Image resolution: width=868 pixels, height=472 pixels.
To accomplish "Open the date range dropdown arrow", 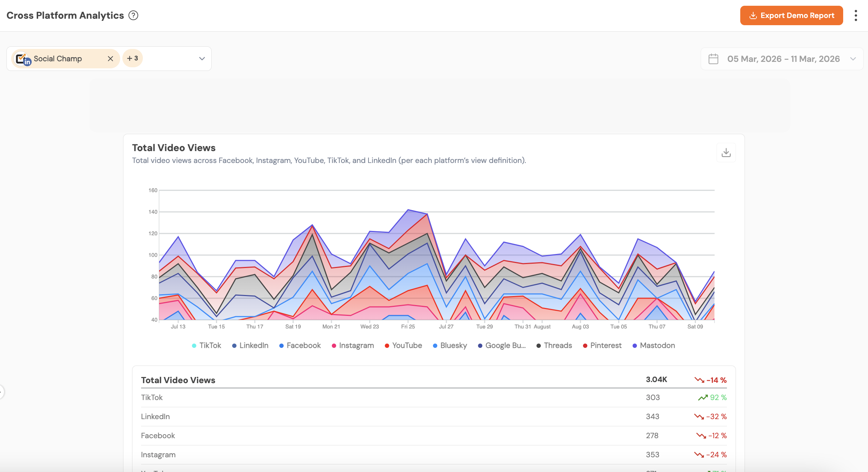I will (x=853, y=59).
